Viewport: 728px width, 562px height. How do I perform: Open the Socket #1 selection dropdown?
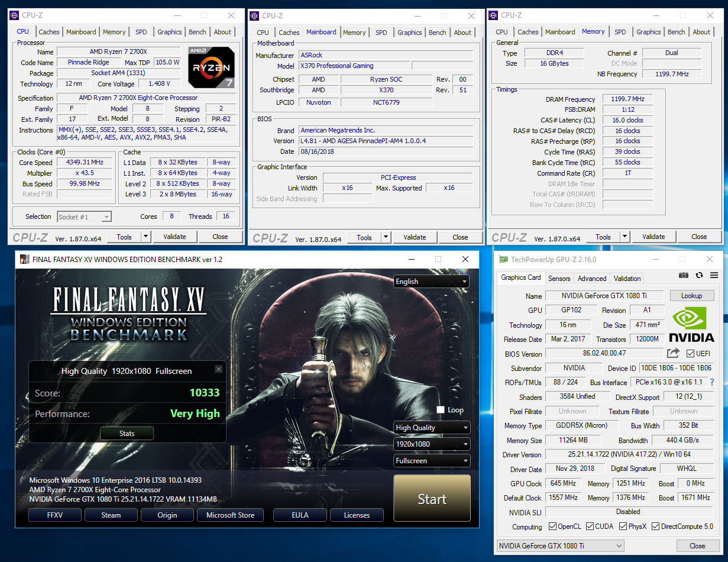(x=84, y=217)
